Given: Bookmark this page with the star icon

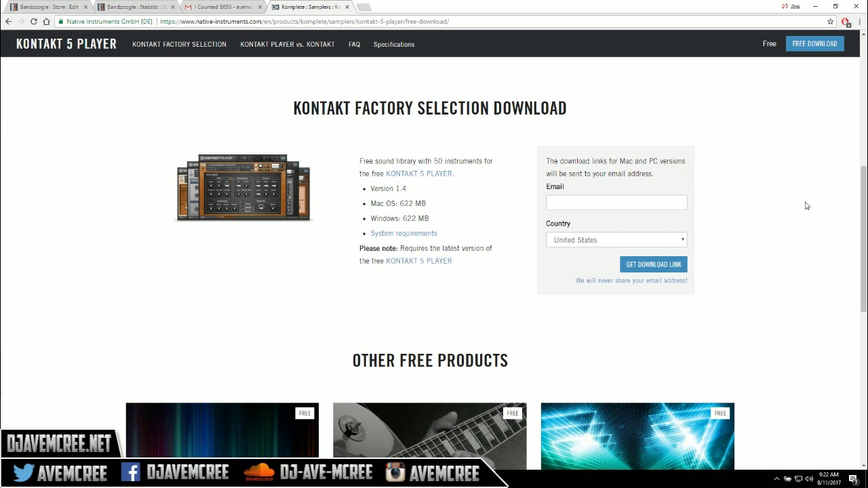Looking at the screenshot, I should click(x=830, y=22).
